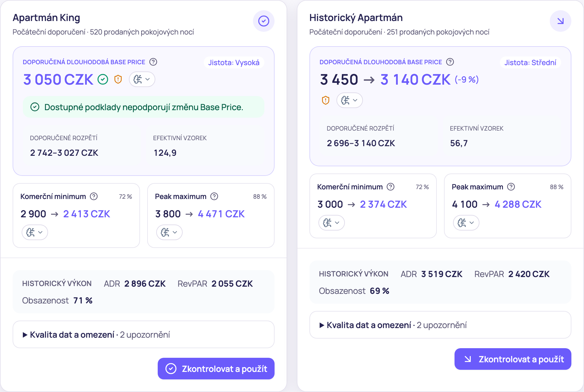
Task: Select the 3 050 CZK base price value
Action: [x=58, y=80]
